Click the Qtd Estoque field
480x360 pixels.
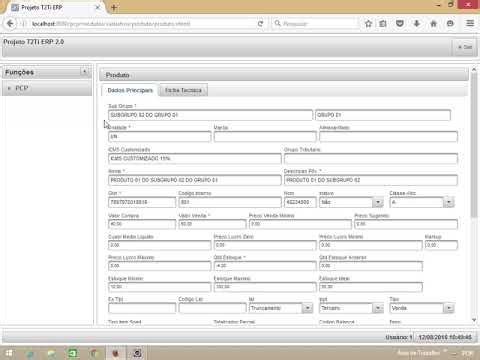pyautogui.click(x=265, y=266)
